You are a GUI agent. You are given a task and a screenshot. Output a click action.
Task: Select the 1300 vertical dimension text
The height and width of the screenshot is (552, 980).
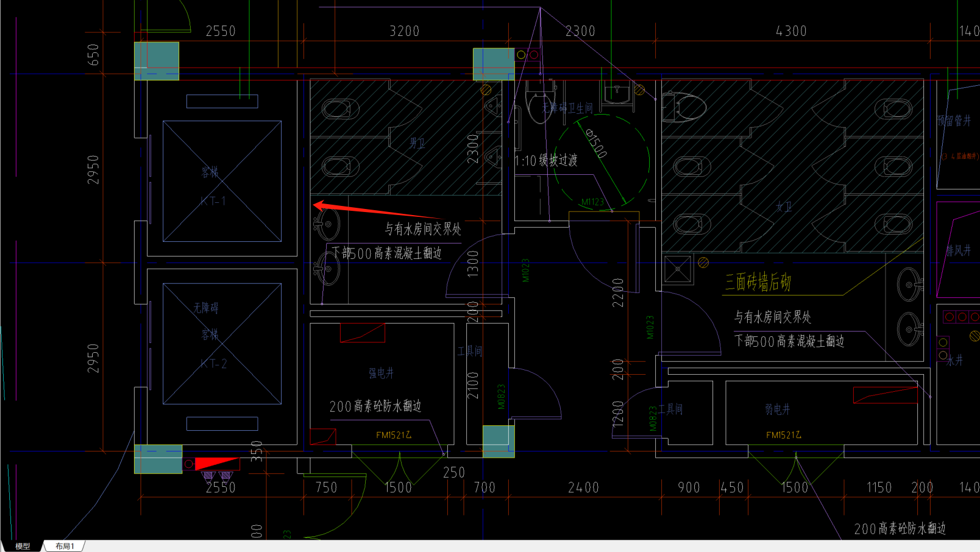click(x=473, y=264)
